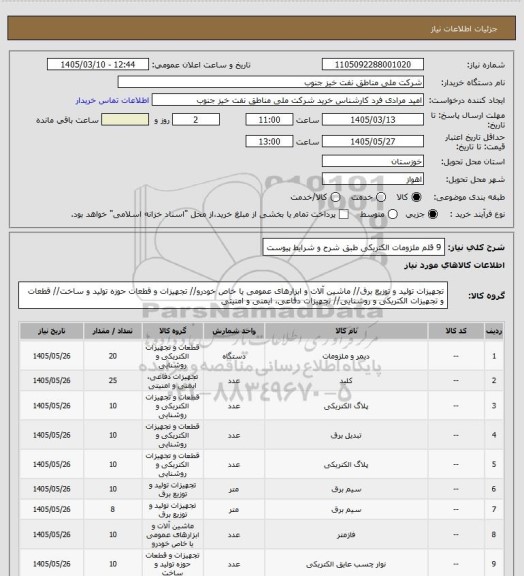Click the general description field 9 قلم ملزومات
Viewport: 524px width, 576px height.
pyautogui.click(x=353, y=248)
